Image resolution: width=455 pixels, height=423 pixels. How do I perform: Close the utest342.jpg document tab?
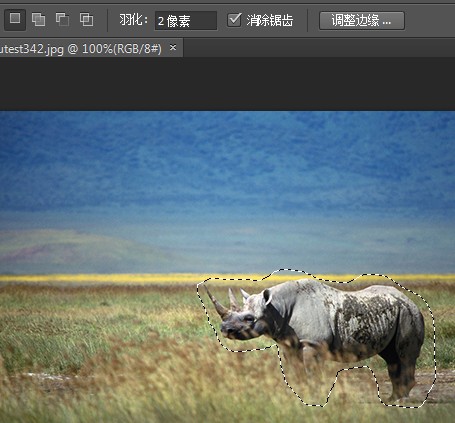pos(173,48)
